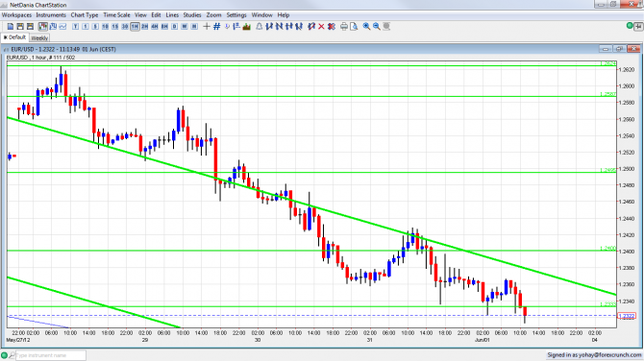Open print preview icon
This screenshot has height=361, width=644.
point(354,27)
